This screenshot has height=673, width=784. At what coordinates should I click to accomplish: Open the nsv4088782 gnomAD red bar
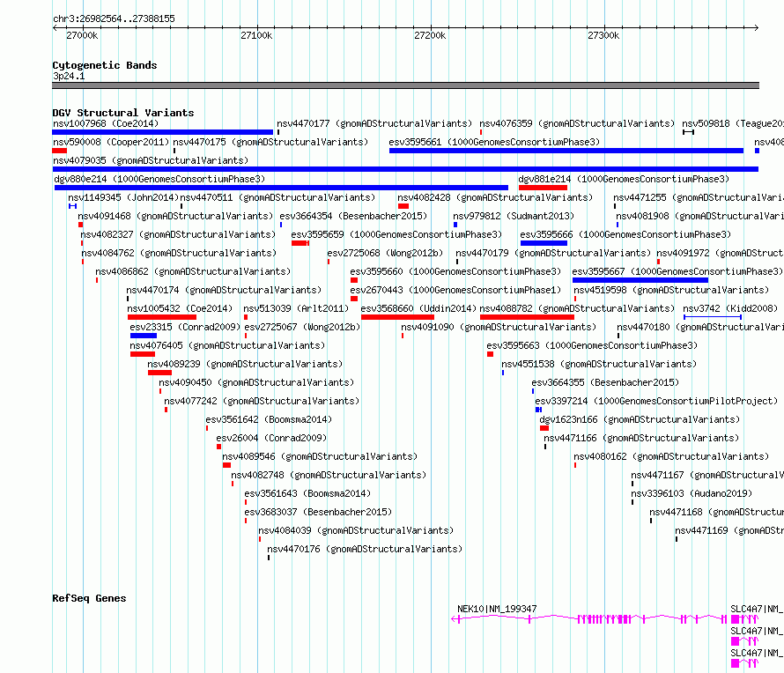tap(527, 317)
